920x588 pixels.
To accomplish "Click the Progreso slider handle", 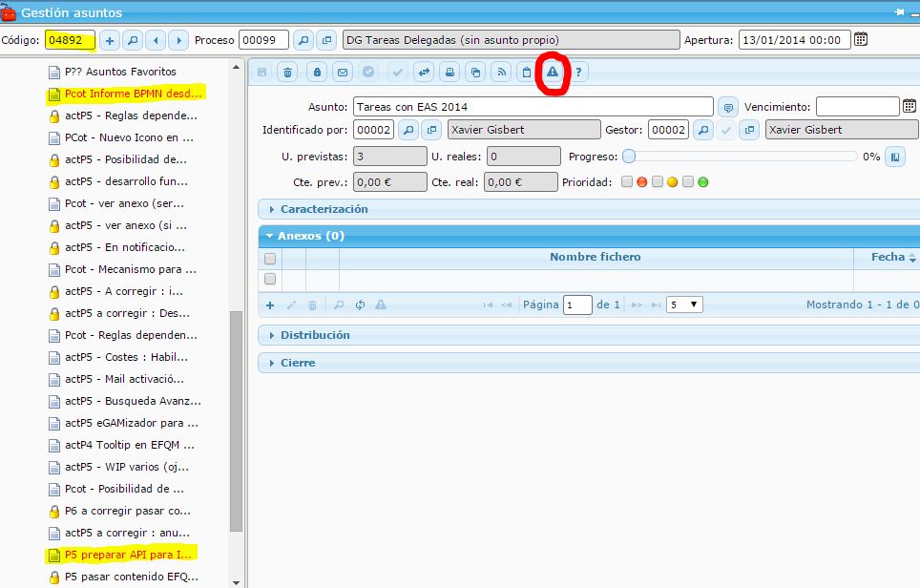I will (x=629, y=157).
